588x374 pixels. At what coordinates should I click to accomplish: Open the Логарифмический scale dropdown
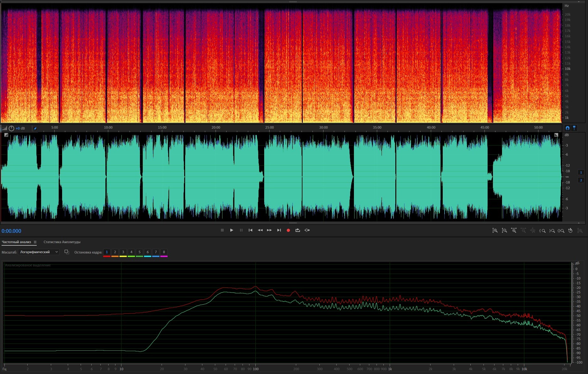[x=39, y=252]
